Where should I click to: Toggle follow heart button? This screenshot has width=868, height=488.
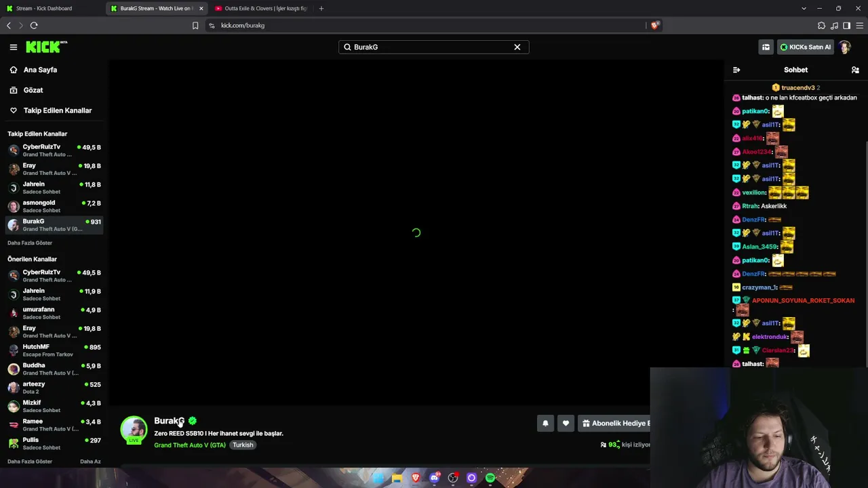click(566, 424)
